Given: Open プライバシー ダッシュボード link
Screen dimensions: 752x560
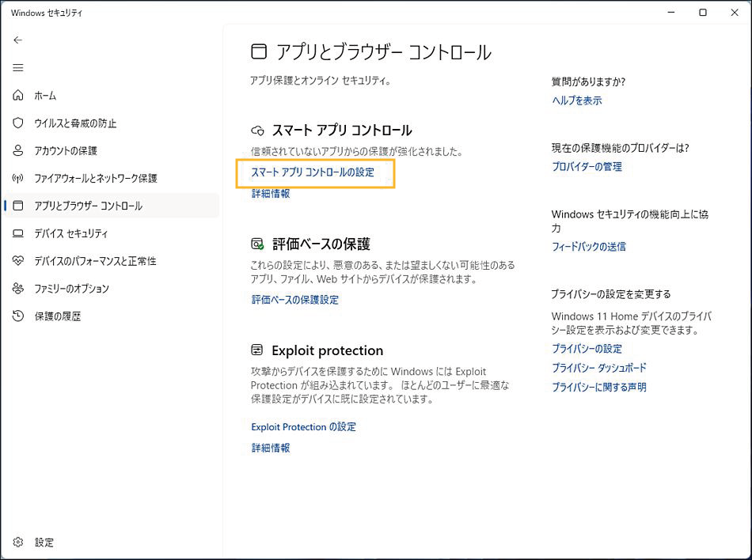Looking at the screenshot, I should click(x=598, y=368).
